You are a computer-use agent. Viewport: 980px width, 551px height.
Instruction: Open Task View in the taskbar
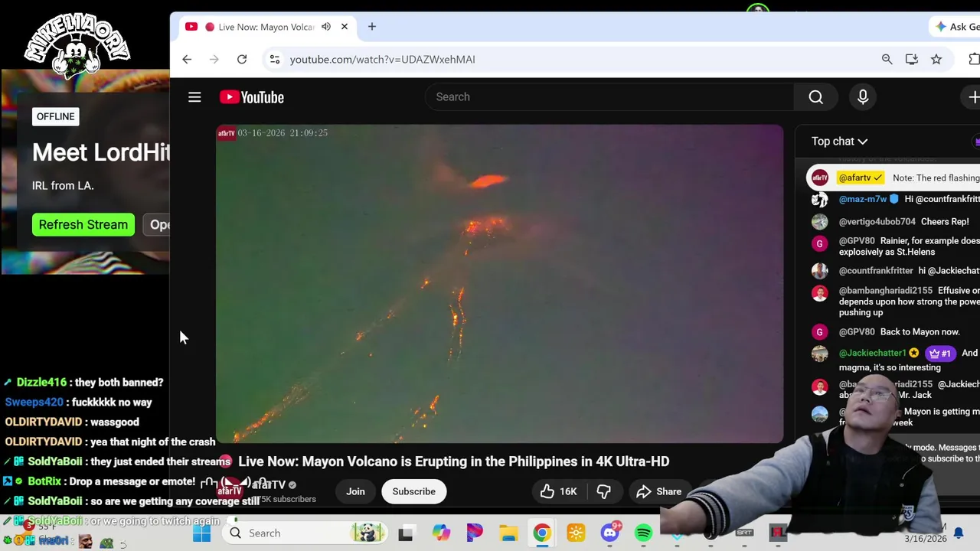[406, 533]
